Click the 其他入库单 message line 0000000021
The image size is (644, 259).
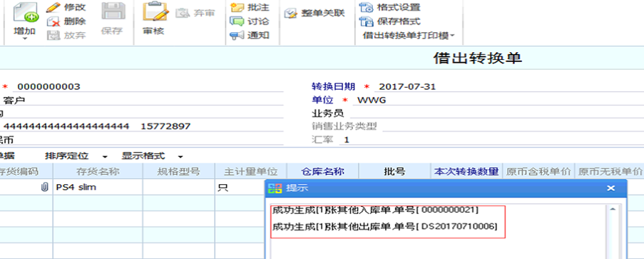pos(376,210)
